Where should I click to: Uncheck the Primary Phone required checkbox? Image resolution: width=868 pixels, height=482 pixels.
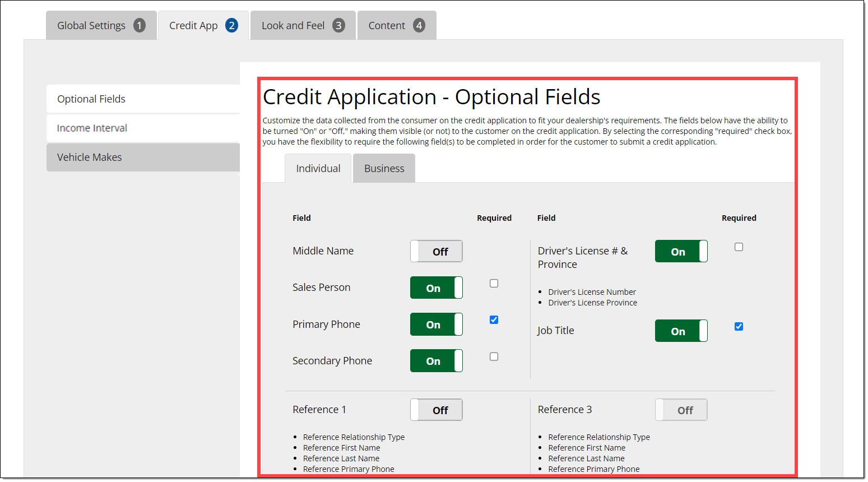click(494, 320)
